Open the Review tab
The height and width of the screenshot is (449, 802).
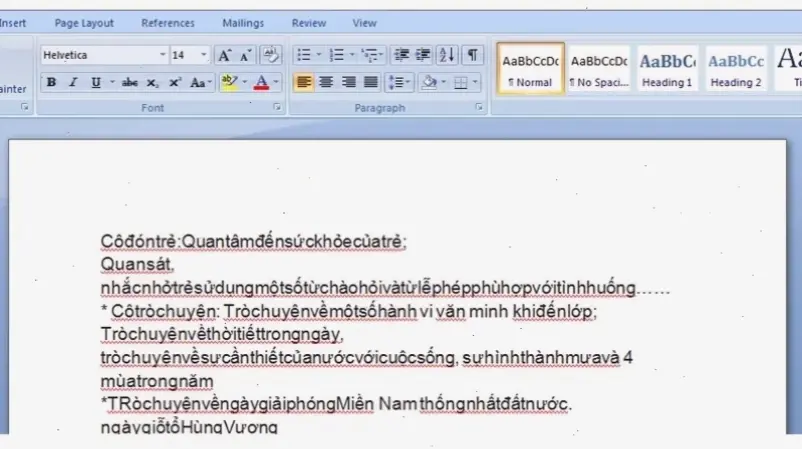pos(308,23)
